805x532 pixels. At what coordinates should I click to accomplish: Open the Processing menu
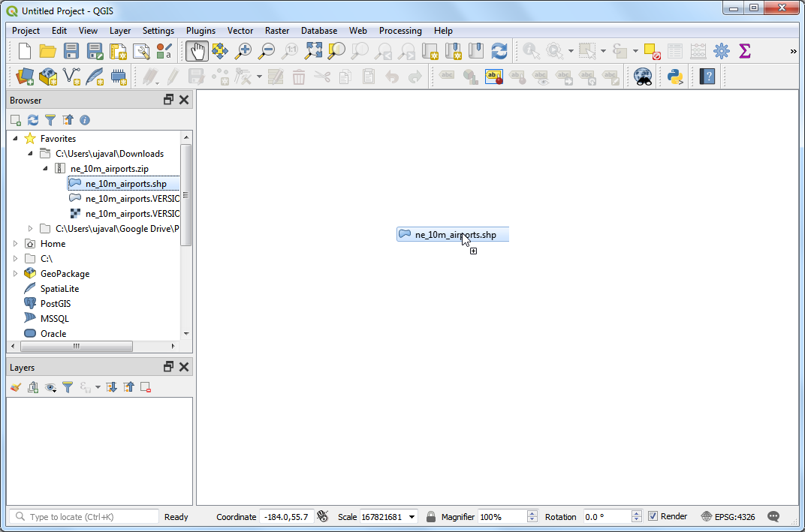click(399, 31)
